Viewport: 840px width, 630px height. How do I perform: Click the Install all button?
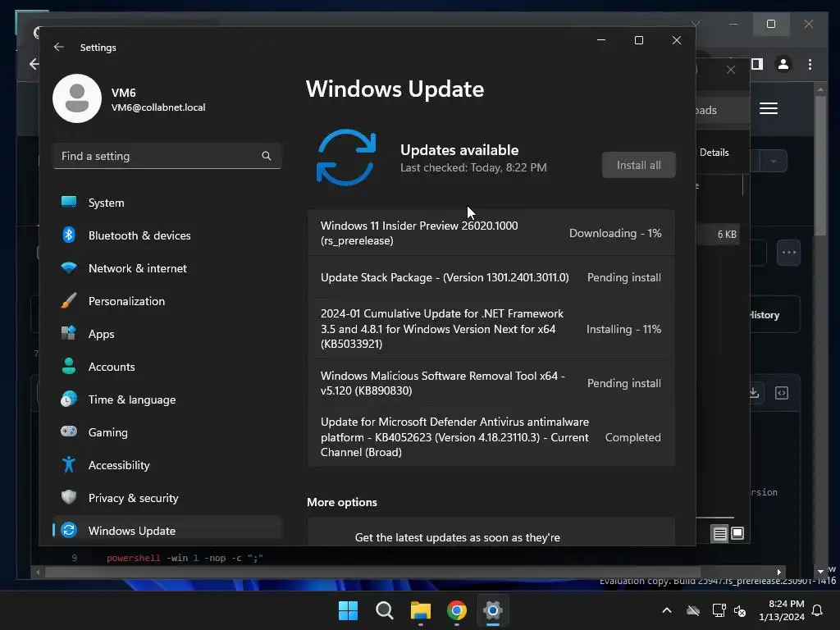pyautogui.click(x=638, y=165)
